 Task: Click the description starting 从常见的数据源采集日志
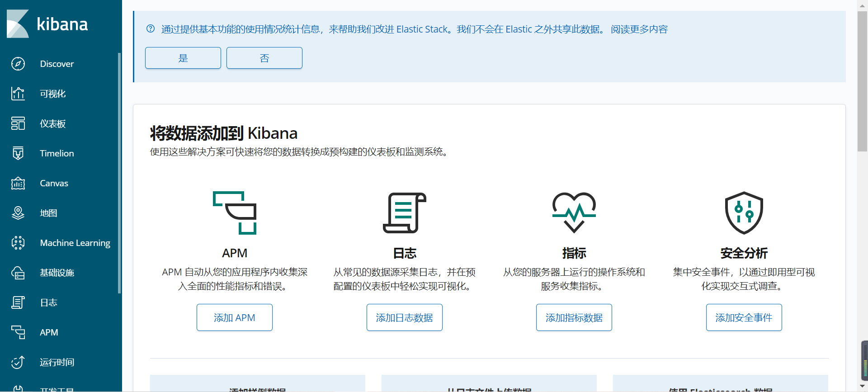405,279
